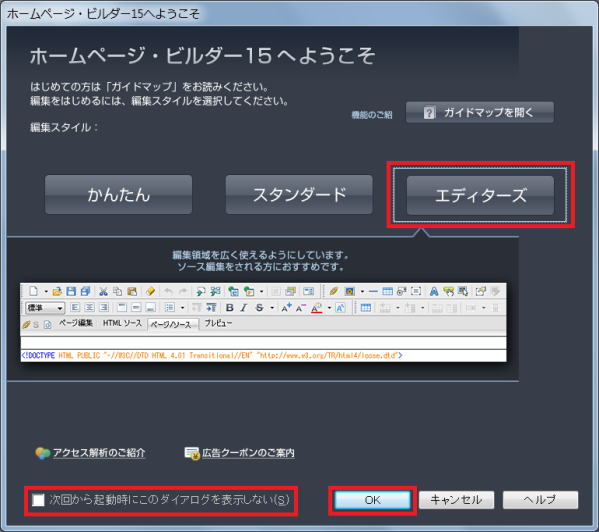
Task: Click the indent icon in preview toolbar
Action: click(x=211, y=307)
